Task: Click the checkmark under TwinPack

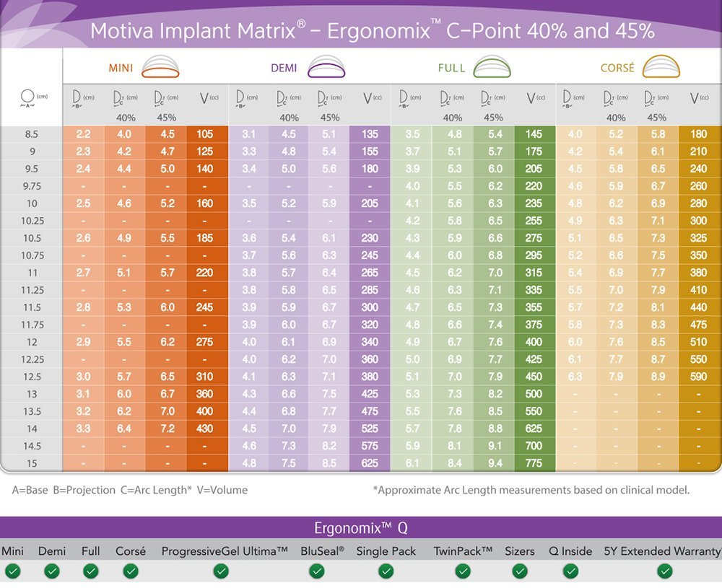Action: click(463, 571)
